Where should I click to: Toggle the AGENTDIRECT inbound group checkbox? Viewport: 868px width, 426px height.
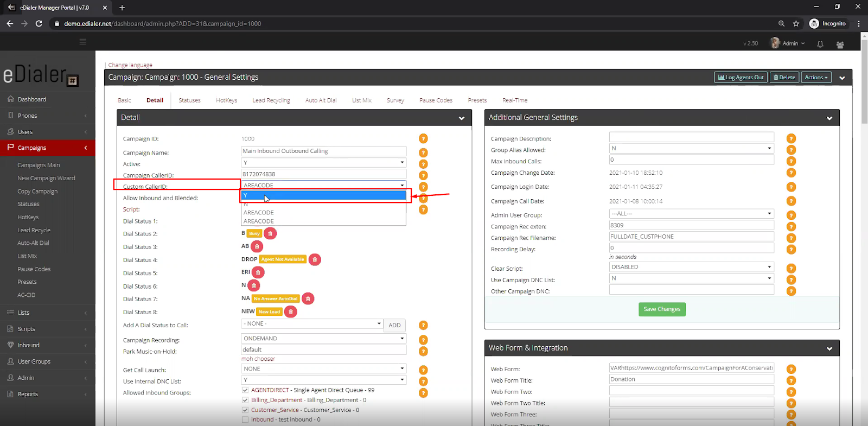click(245, 390)
